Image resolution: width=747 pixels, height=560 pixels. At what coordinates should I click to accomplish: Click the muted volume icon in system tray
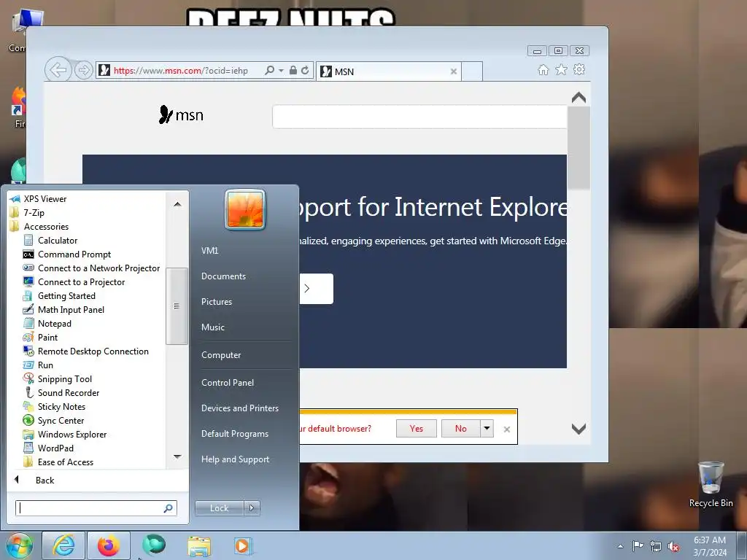pos(673,547)
